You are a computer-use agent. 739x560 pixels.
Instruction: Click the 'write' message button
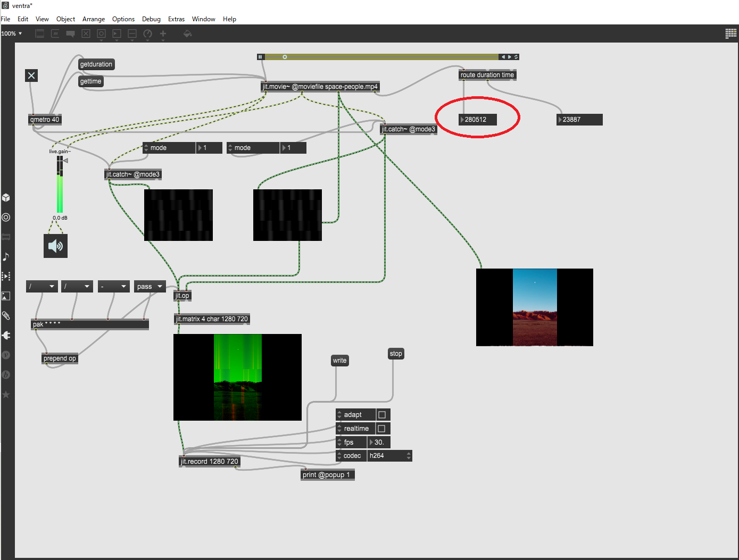pyautogui.click(x=339, y=361)
